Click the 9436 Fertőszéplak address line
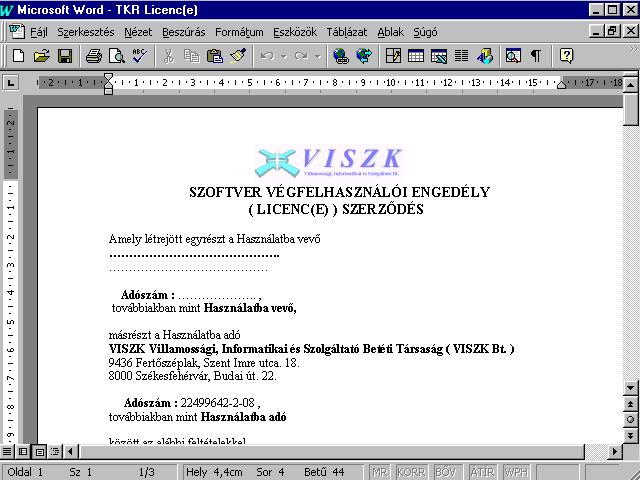The width and height of the screenshot is (640, 480). [204, 362]
